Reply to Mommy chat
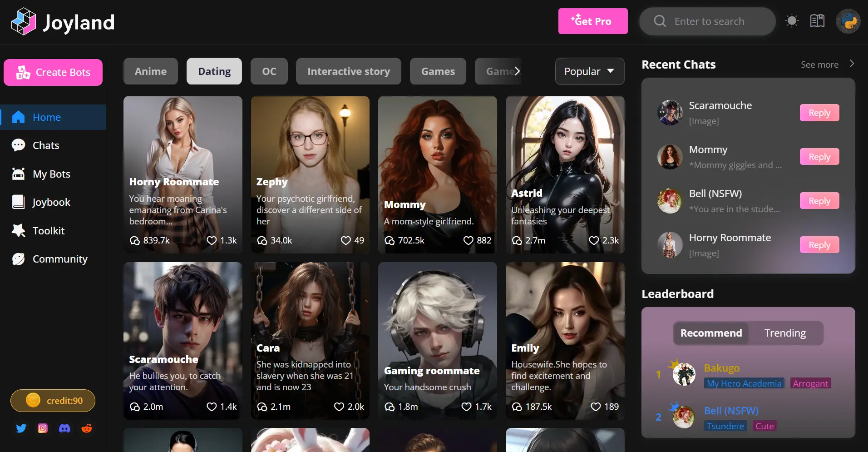This screenshot has width=868, height=452. click(819, 157)
